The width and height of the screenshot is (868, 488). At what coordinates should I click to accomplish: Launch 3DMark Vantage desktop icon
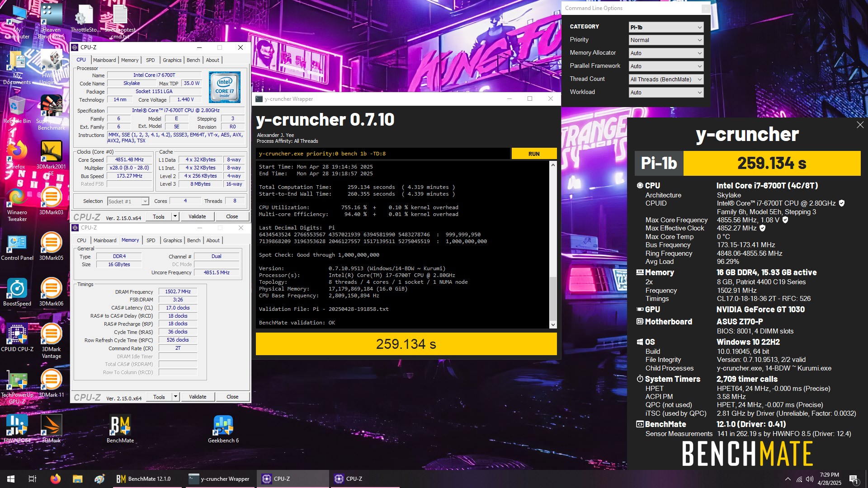click(x=51, y=341)
